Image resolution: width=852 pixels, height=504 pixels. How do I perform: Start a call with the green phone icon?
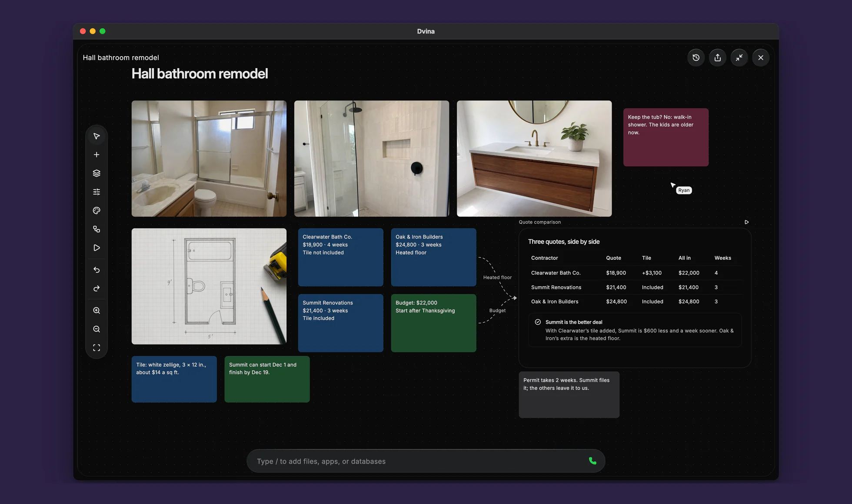click(x=592, y=461)
